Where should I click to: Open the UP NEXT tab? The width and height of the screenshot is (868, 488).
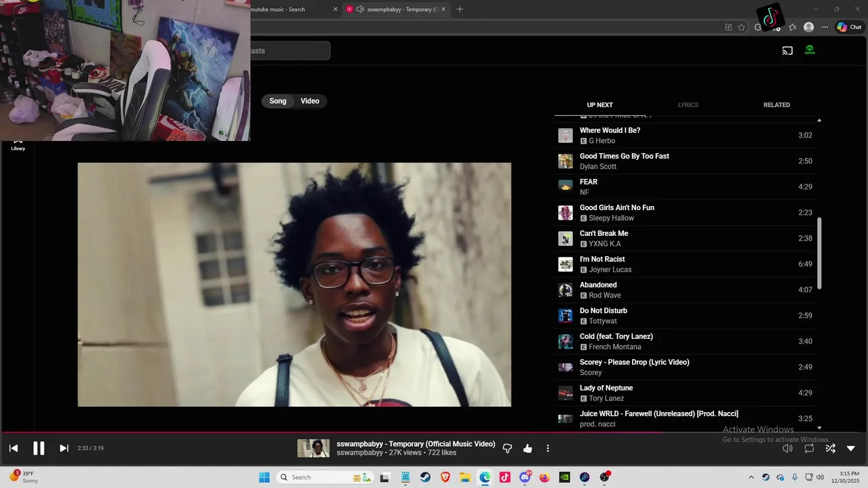point(599,105)
